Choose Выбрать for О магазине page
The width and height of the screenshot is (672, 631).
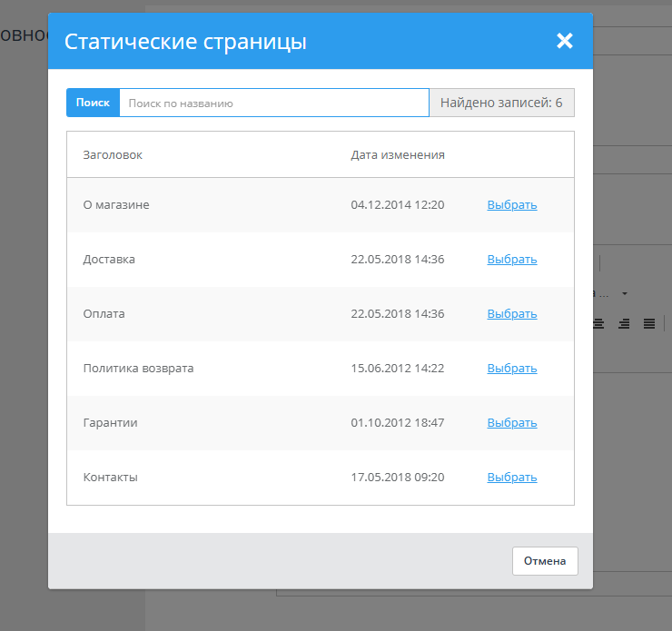[511, 205]
